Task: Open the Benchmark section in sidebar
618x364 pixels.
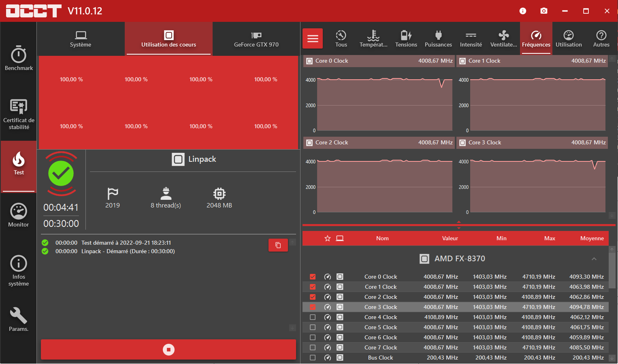Action: click(19, 58)
